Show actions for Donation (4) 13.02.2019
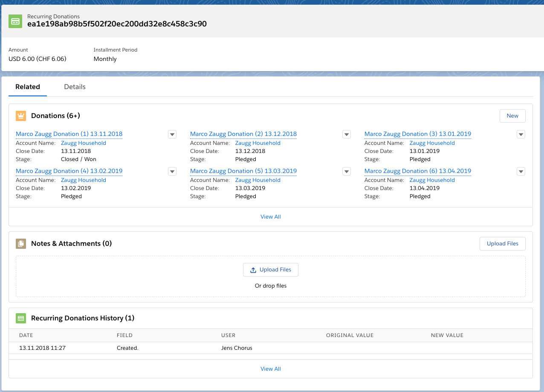This screenshot has height=392, width=544. point(172,171)
